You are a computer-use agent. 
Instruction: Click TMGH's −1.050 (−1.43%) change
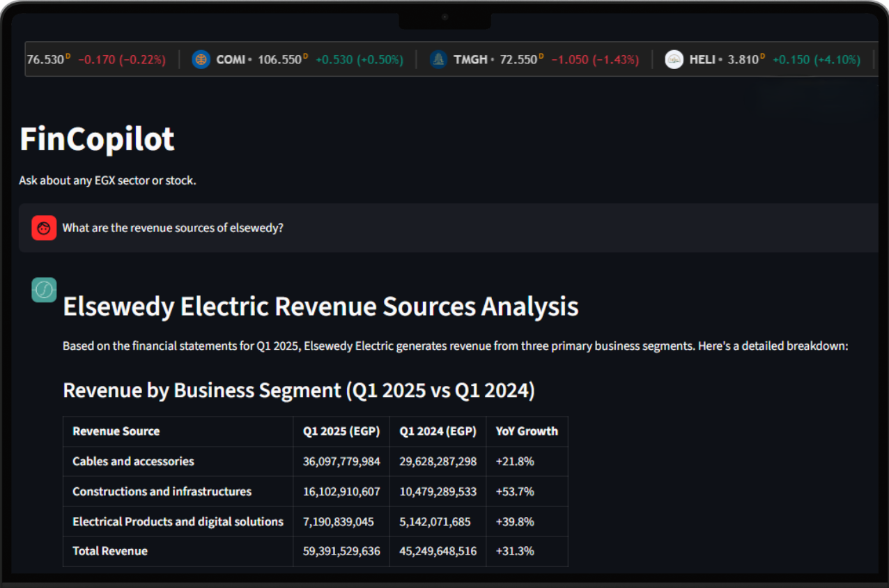click(x=594, y=60)
